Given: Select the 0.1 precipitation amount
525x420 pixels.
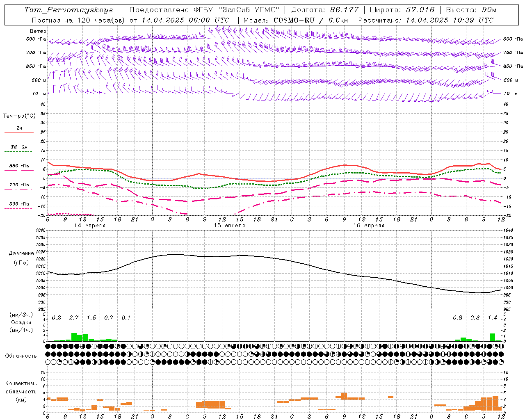Looking at the screenshot, I should pos(126,318).
